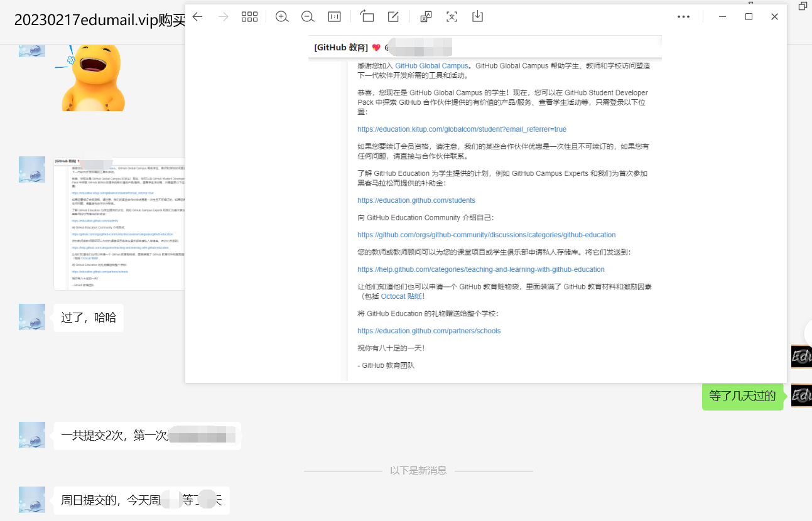Select the 一共提交2次 message bubble

[x=148, y=436]
